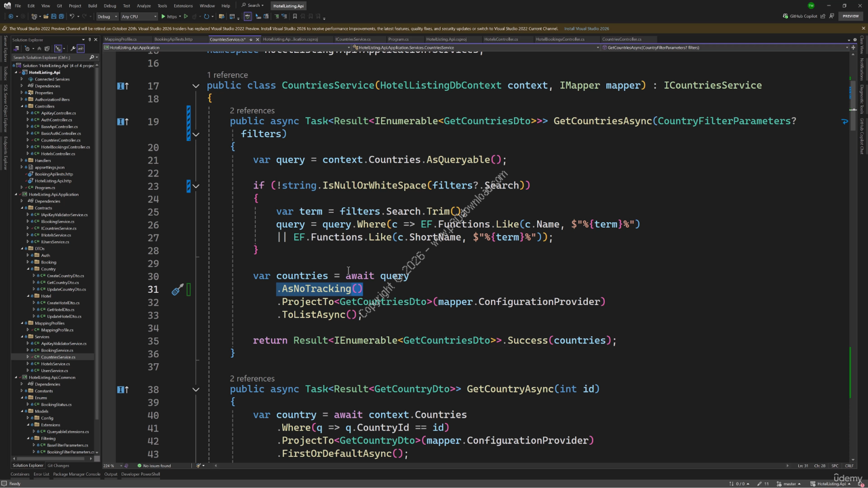Toggle Preview Selected Items in Solution Explorer
The image size is (868, 488).
pyautogui.click(x=81, y=49)
